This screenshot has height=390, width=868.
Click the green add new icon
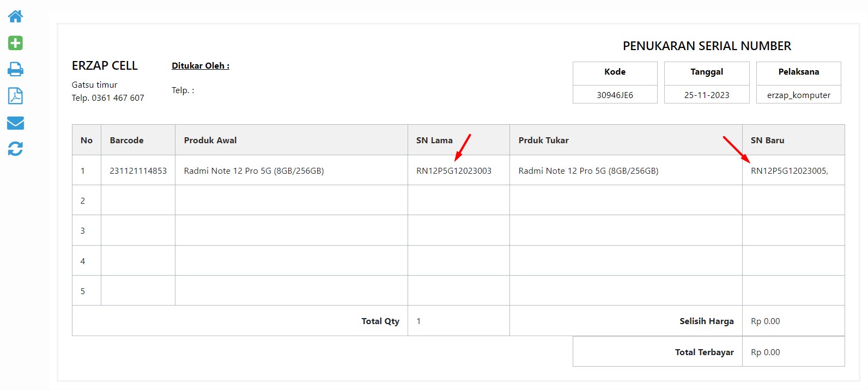tap(15, 43)
